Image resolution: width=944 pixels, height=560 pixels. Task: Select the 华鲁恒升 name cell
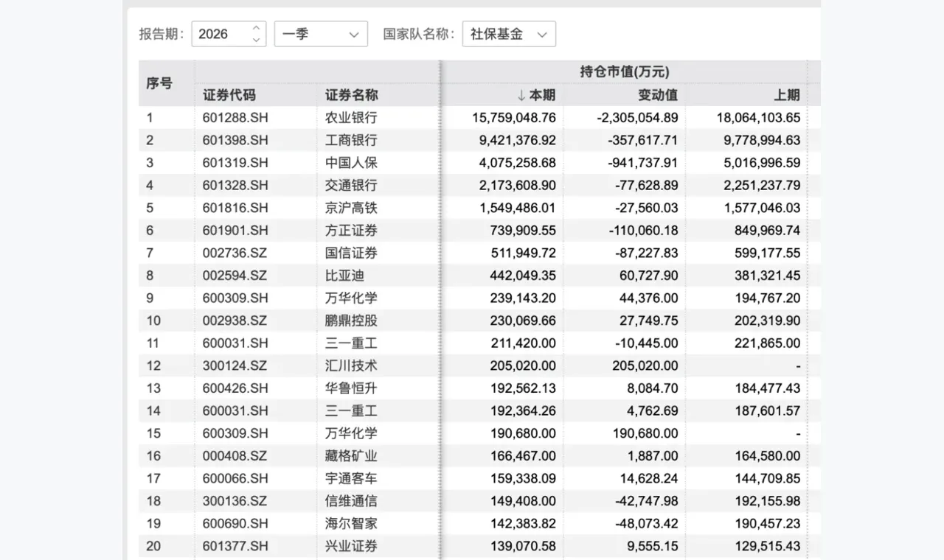351,388
